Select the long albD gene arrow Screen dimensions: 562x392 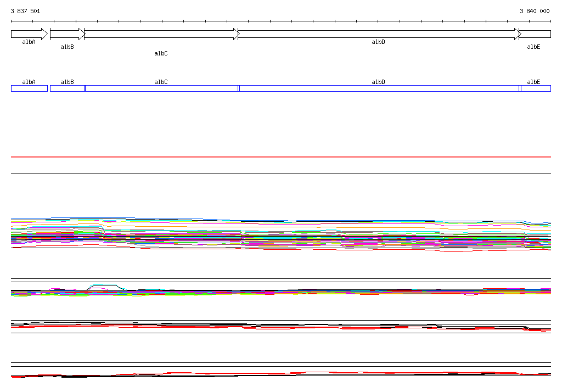tap(379, 34)
